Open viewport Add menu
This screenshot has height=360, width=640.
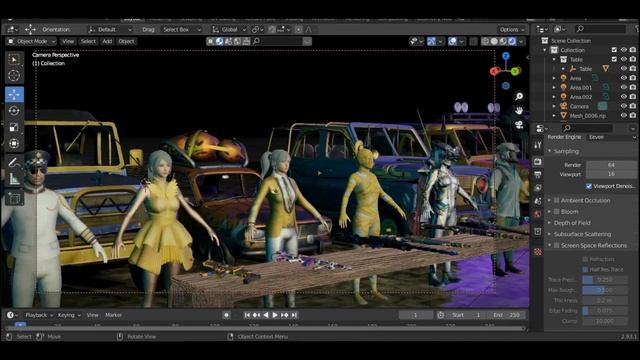pos(107,41)
